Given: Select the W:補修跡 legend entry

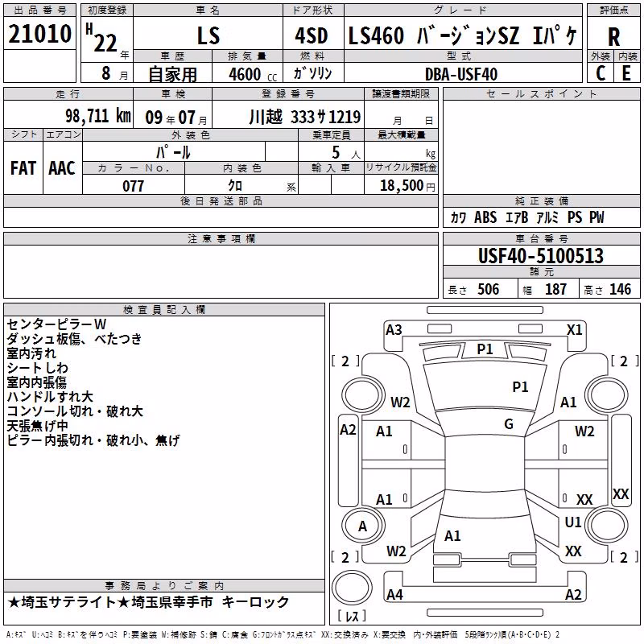Looking at the screenshot, I should tap(180, 635).
